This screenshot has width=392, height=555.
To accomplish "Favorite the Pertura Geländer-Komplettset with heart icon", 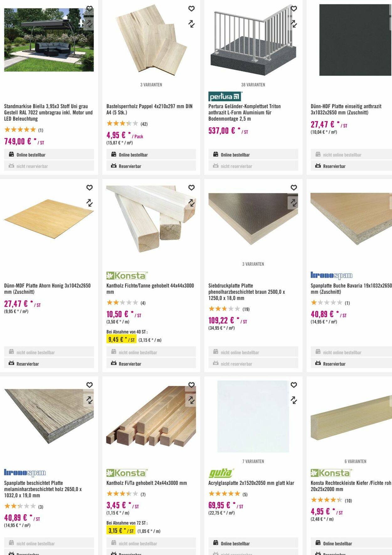I will (294, 8).
